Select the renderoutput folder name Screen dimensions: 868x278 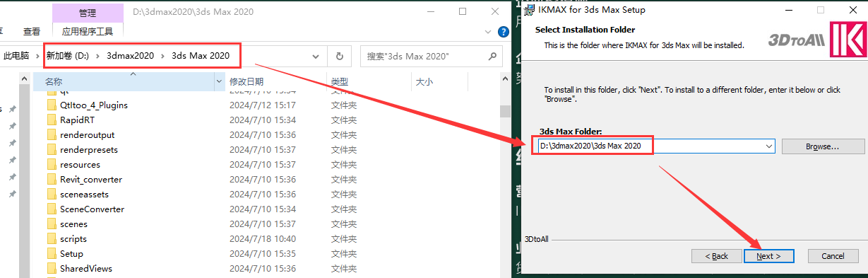click(87, 134)
